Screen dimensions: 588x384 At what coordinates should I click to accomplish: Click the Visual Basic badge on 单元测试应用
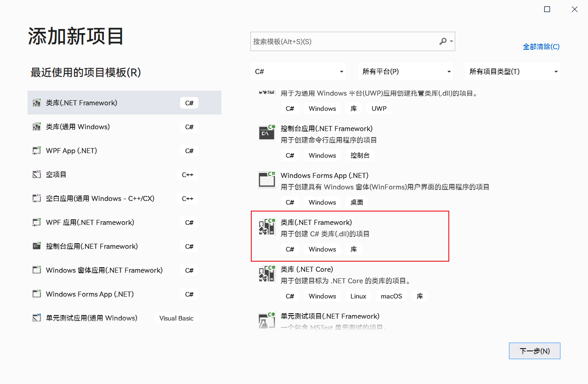click(x=176, y=318)
